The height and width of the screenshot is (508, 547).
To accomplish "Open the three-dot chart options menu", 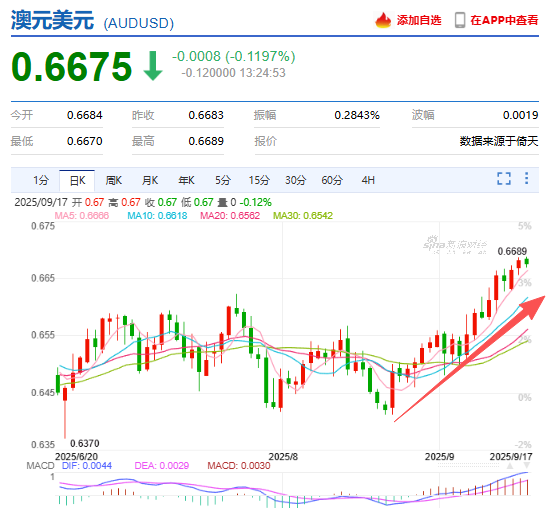I will 526,178.
